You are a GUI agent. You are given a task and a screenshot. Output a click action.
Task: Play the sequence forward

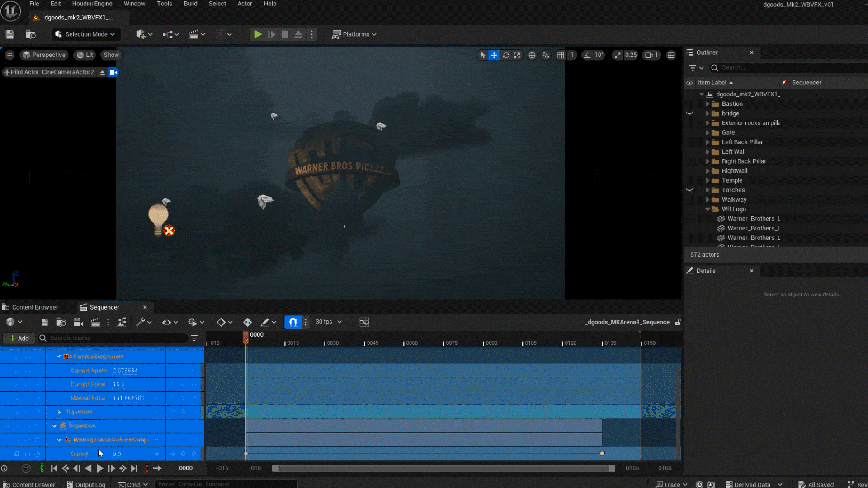coord(100,469)
